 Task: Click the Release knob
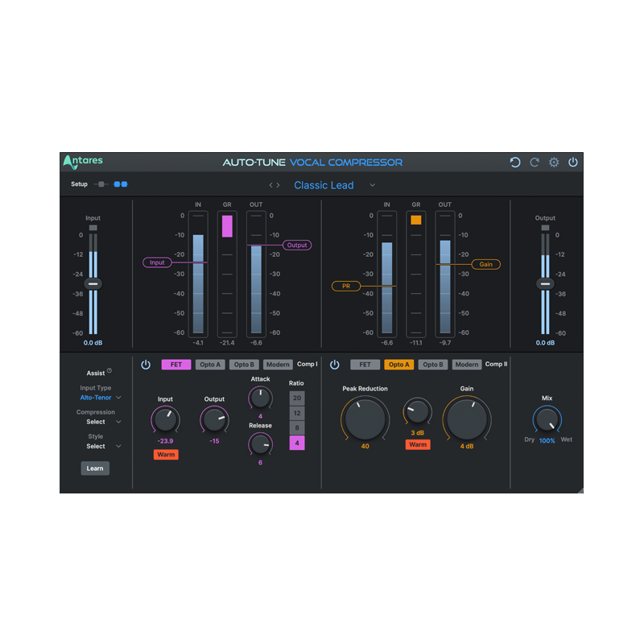[x=260, y=444]
